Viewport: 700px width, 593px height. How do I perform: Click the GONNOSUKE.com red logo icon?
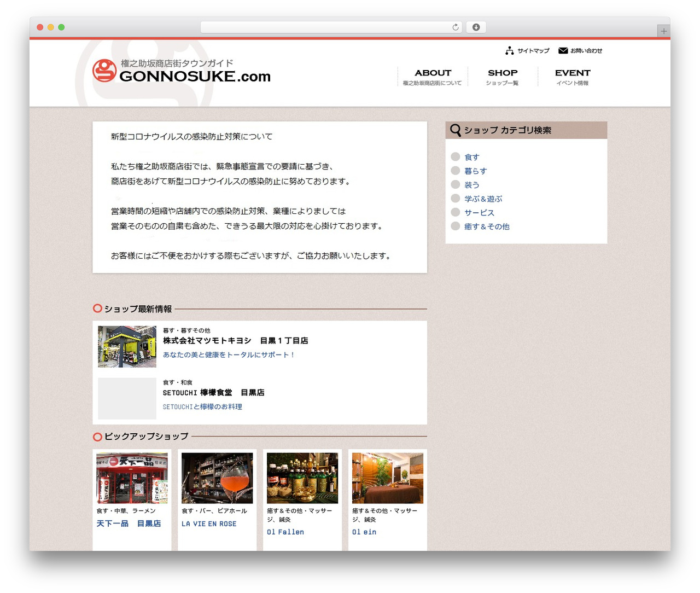[x=104, y=71]
